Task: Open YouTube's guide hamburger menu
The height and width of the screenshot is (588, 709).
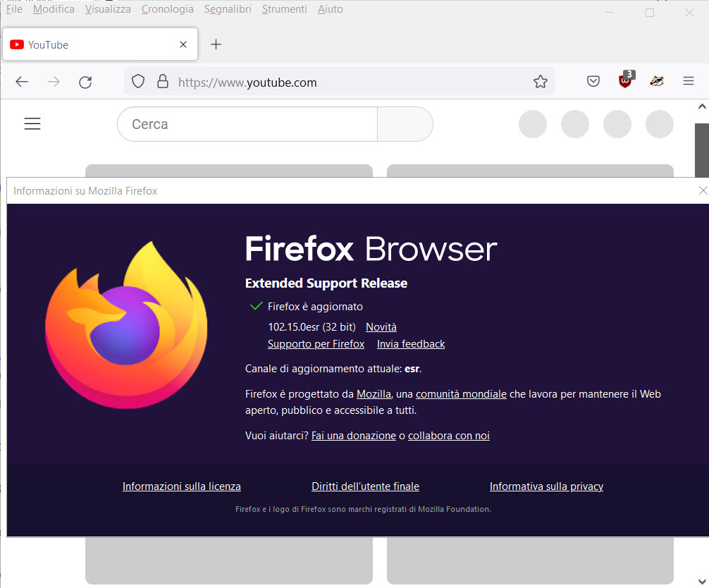Action: [x=32, y=124]
